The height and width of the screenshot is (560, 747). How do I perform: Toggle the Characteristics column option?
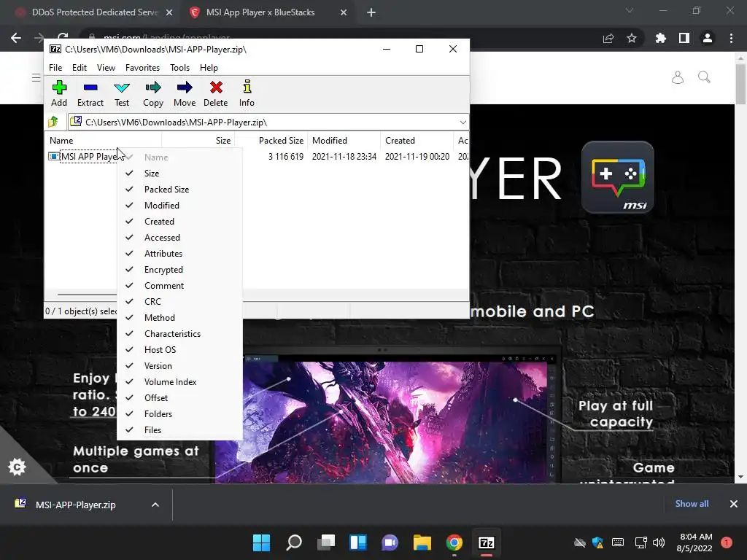[x=179, y=334]
